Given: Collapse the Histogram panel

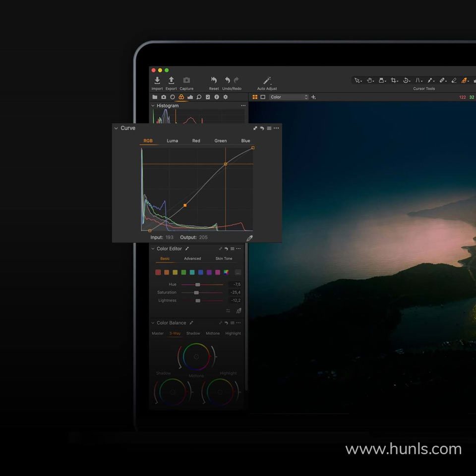Looking at the screenshot, I should [x=153, y=106].
